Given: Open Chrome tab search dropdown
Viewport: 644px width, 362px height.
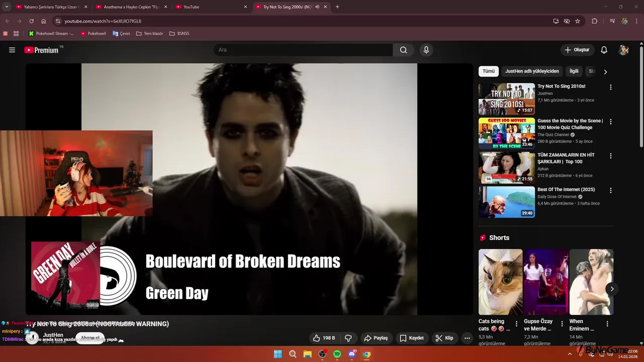Looking at the screenshot, I should click(x=7, y=7).
